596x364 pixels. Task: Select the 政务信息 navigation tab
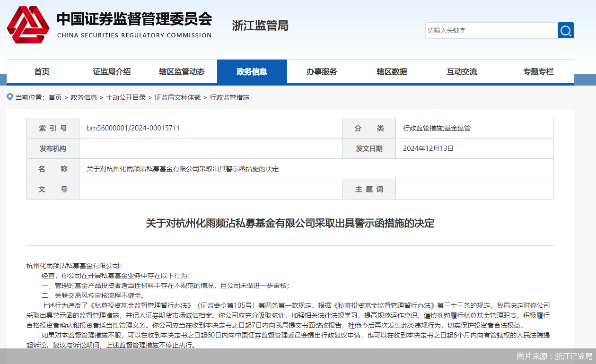point(252,72)
